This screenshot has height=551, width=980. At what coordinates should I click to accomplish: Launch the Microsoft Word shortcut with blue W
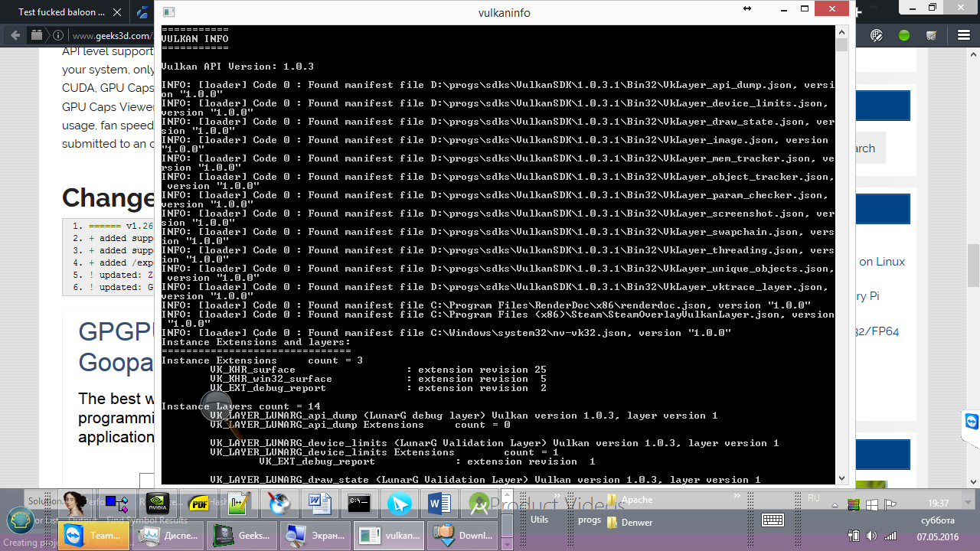[x=439, y=504]
